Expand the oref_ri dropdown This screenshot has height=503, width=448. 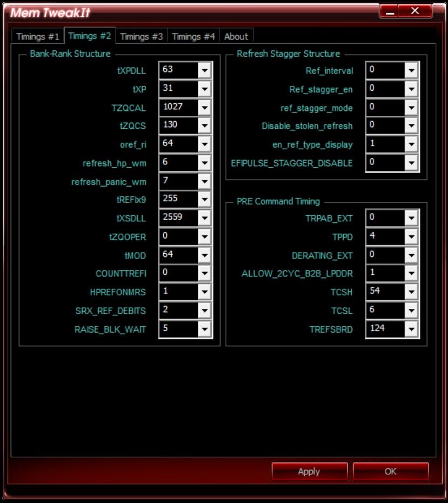204,144
